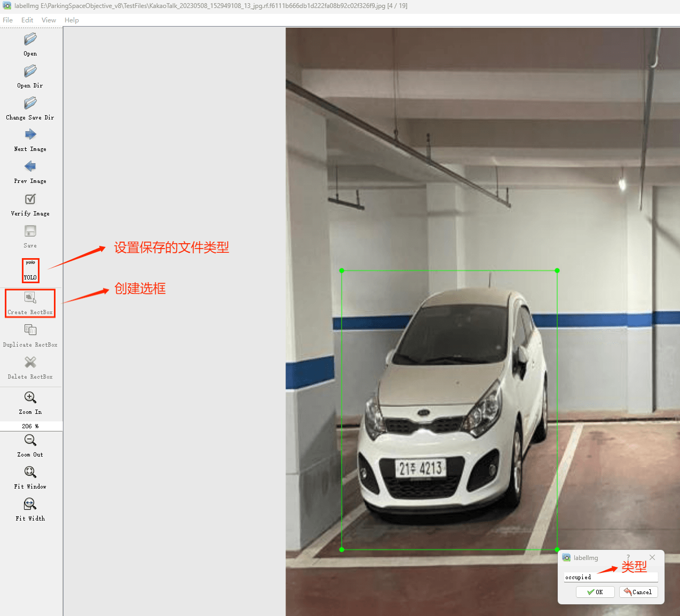Activate the Create RectBox tool

pos(30,303)
